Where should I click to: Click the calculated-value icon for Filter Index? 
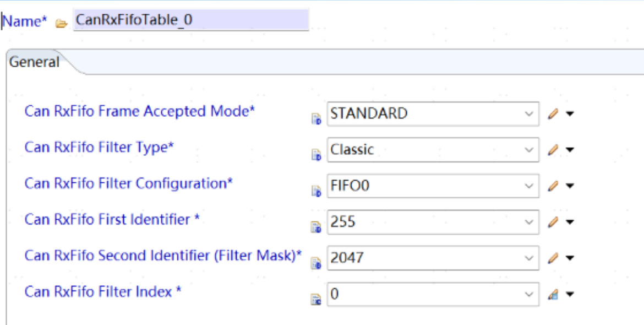pyautogui.click(x=553, y=294)
